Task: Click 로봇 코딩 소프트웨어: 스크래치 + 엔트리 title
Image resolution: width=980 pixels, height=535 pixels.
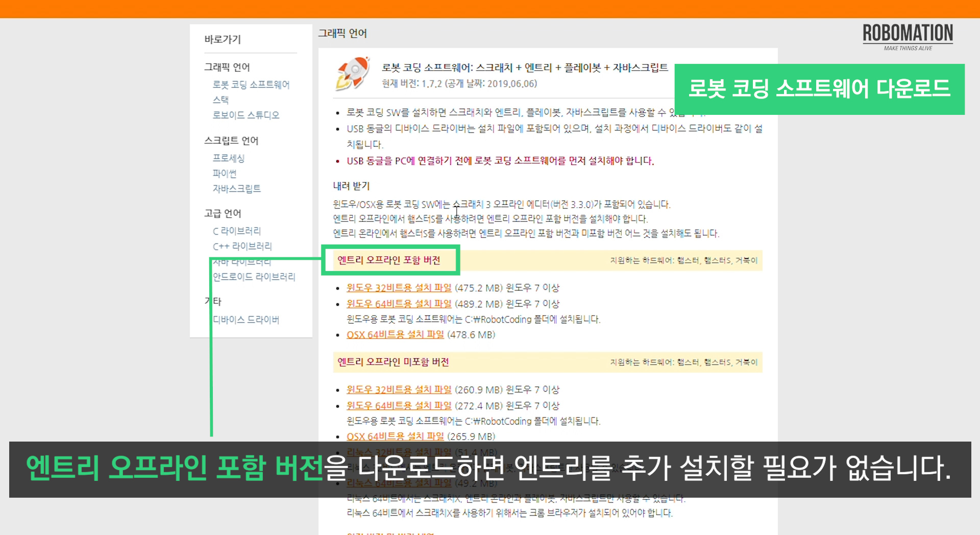Action: click(x=525, y=67)
